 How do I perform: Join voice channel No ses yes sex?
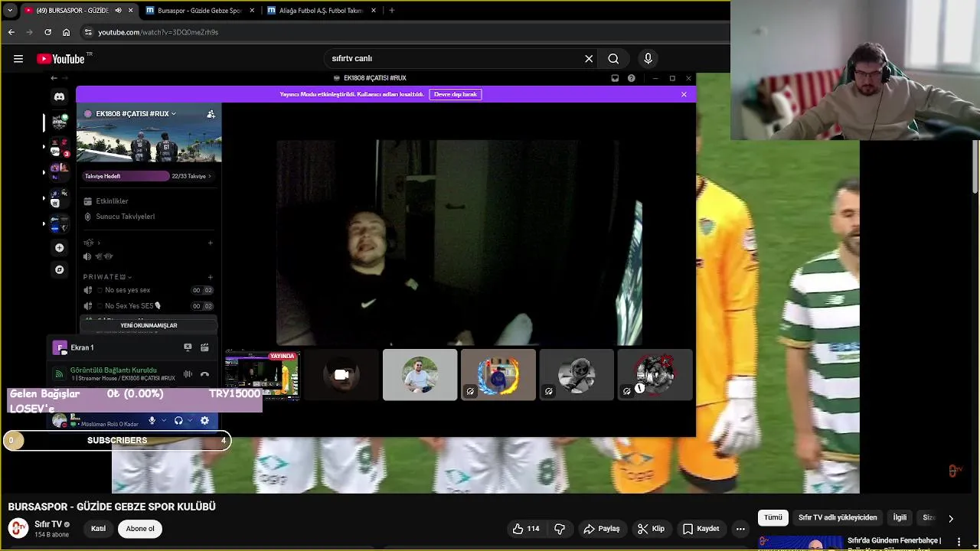click(x=149, y=290)
